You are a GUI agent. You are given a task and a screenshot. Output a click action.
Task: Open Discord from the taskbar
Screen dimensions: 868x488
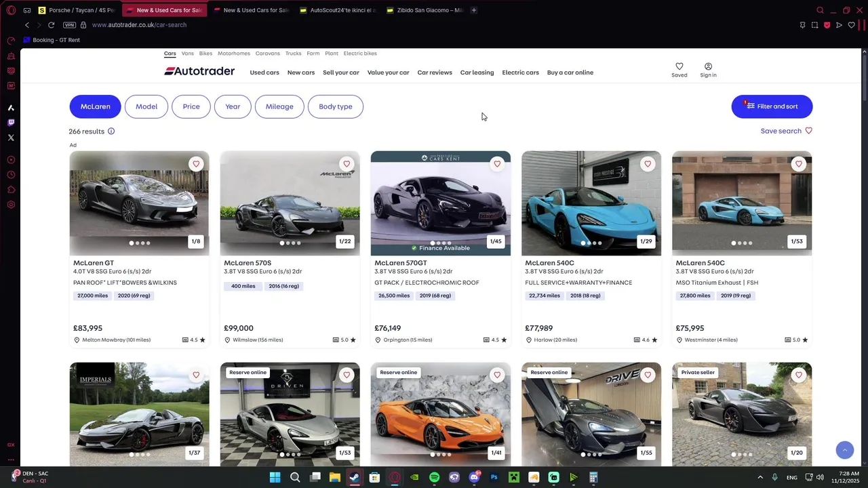click(475, 478)
